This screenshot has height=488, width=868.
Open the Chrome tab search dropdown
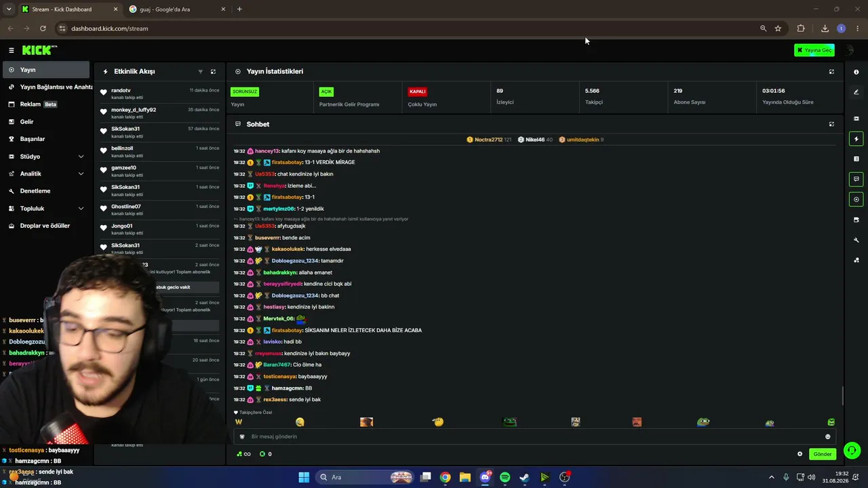(x=9, y=9)
